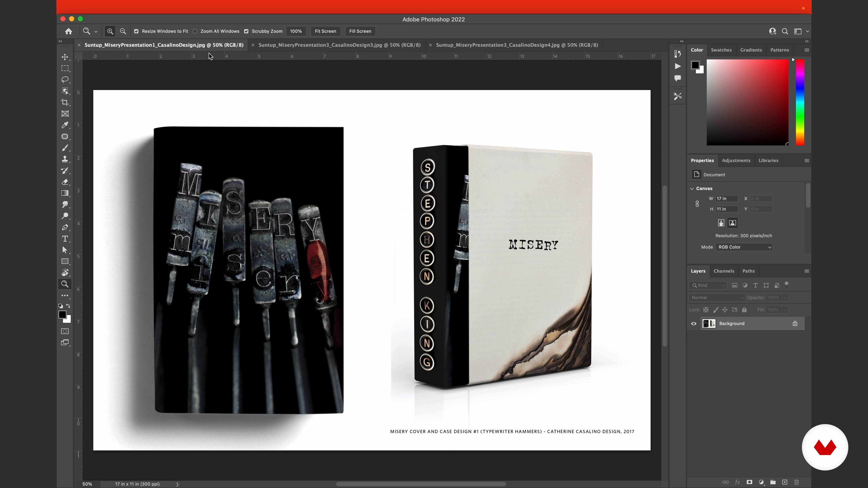Click the Fill Screen button
Image resolution: width=868 pixels, height=488 pixels.
click(360, 31)
